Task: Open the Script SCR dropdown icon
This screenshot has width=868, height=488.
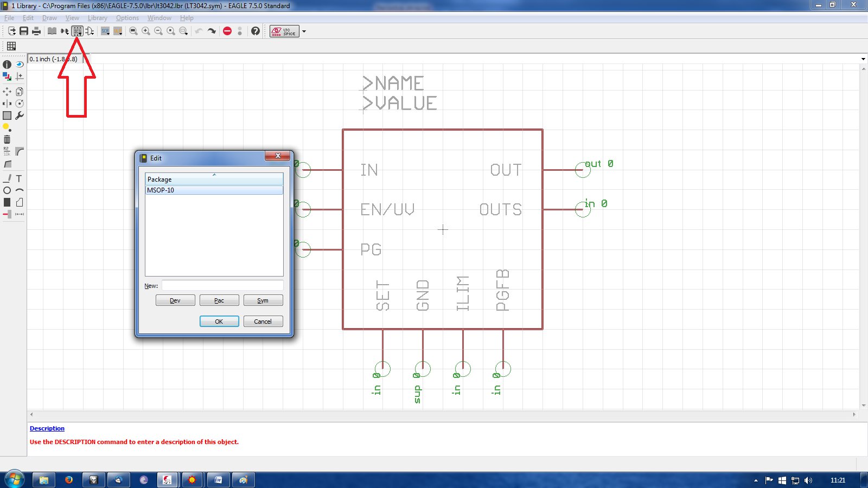Action: click(x=105, y=31)
